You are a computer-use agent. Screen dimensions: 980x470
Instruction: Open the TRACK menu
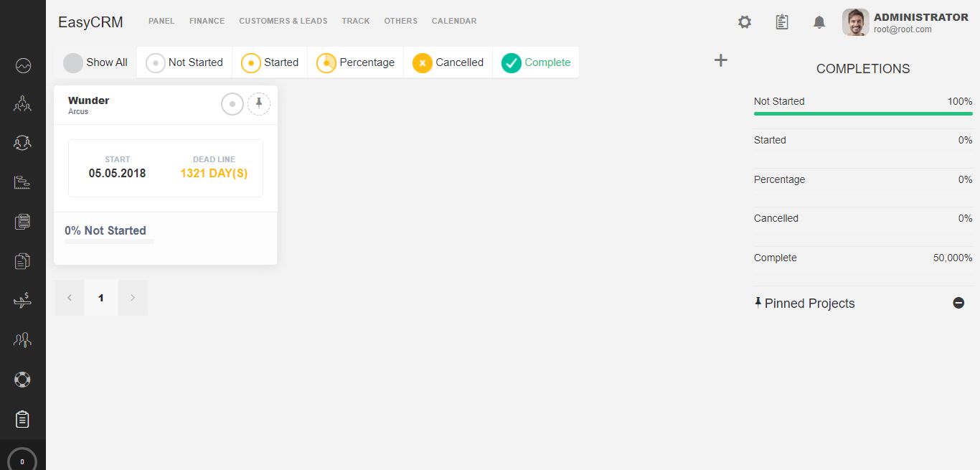click(x=356, y=21)
